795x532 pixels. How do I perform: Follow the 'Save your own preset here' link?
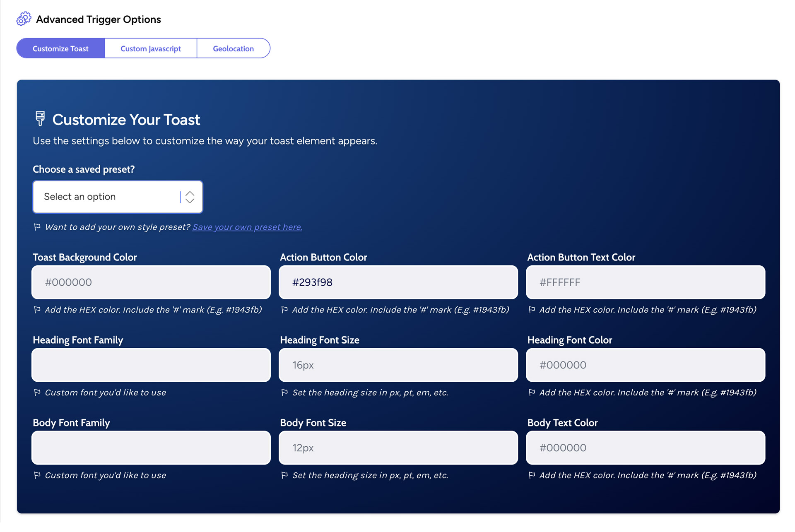tap(247, 227)
